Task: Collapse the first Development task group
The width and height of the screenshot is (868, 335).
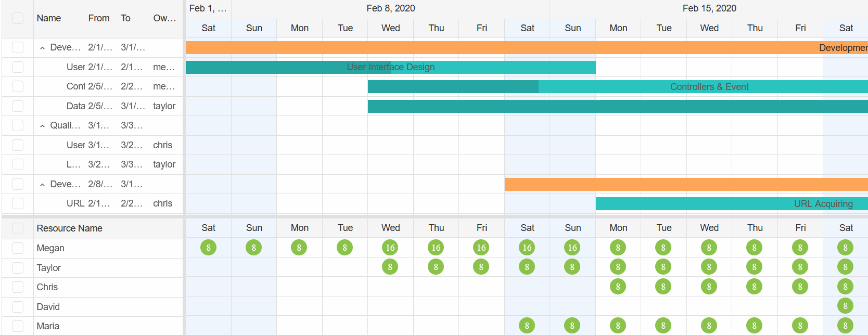Action: pos(43,48)
